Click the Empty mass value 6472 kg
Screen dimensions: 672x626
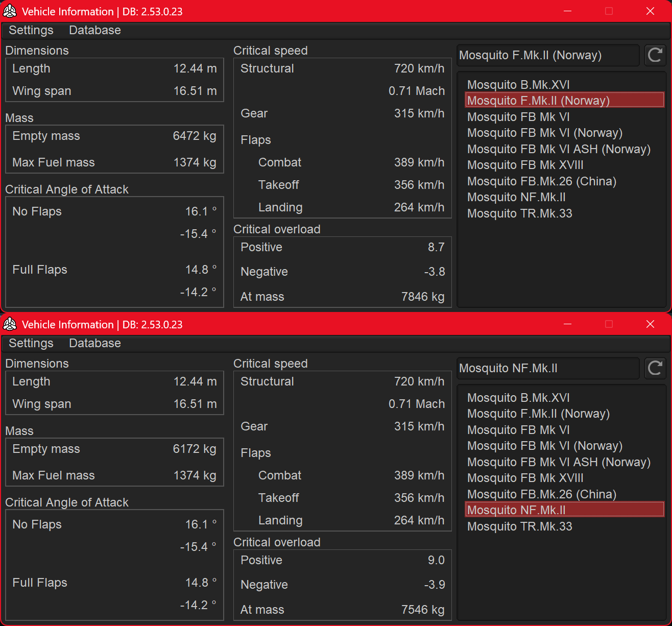point(195,136)
